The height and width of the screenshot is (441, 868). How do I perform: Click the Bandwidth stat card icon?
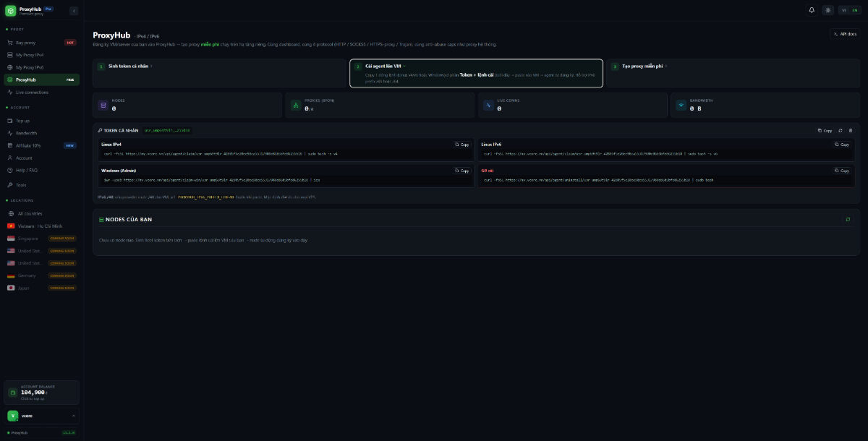click(681, 106)
